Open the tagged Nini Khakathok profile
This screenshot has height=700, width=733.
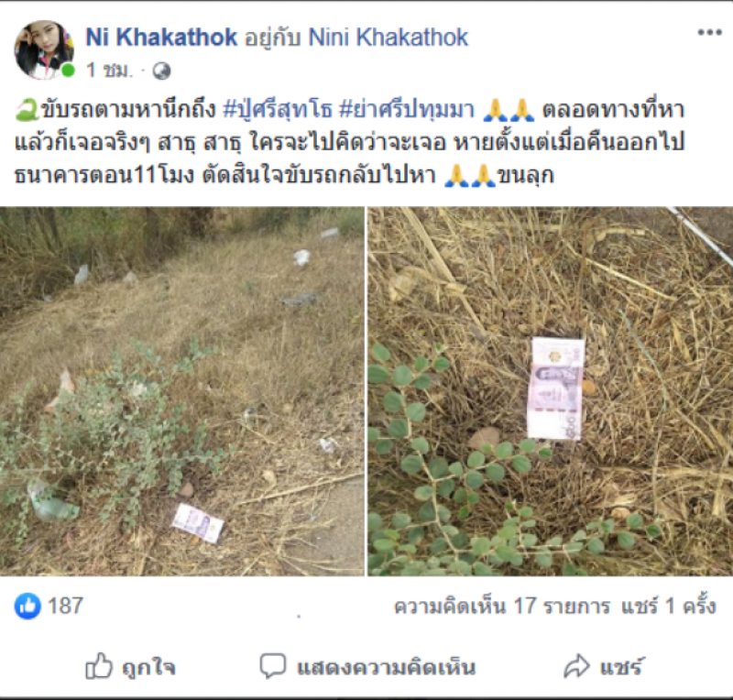point(388,37)
